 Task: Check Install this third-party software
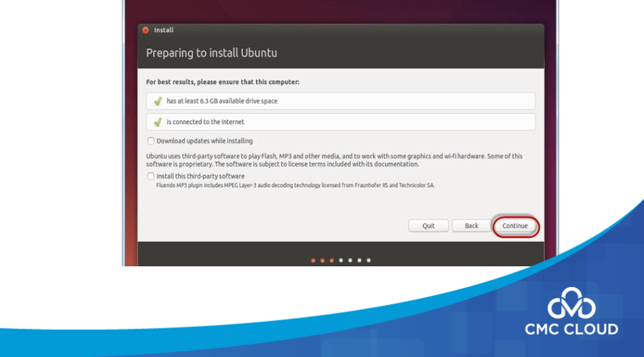pos(151,176)
